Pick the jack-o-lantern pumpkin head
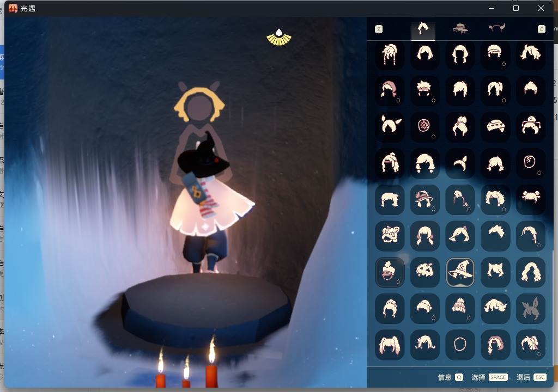 click(424, 272)
